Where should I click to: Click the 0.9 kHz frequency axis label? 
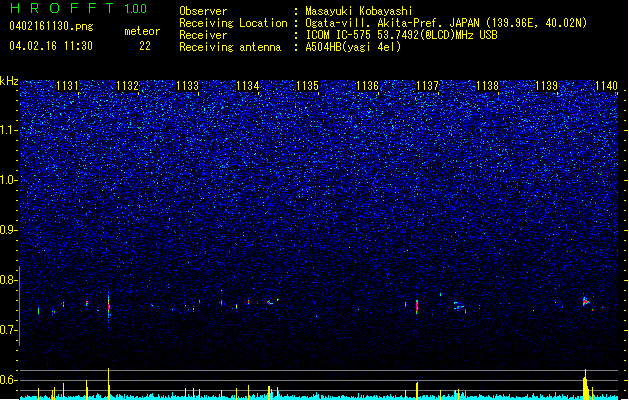[x=9, y=230]
